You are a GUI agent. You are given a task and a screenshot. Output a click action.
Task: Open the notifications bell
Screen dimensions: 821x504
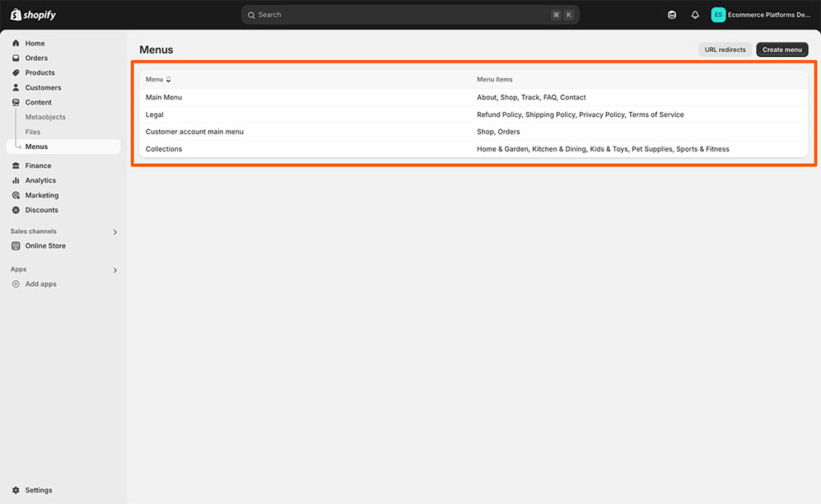click(694, 14)
